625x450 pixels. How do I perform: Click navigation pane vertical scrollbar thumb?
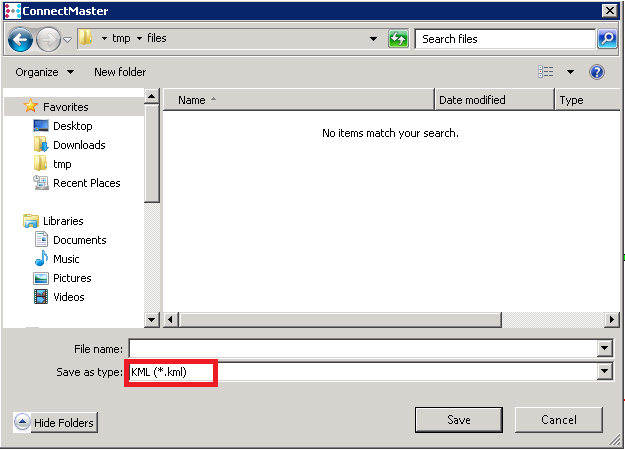(x=151, y=153)
